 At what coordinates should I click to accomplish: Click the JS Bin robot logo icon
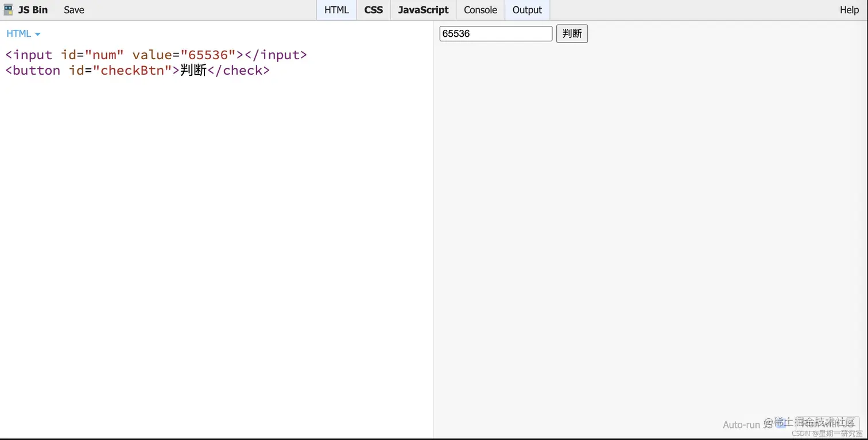(8, 10)
